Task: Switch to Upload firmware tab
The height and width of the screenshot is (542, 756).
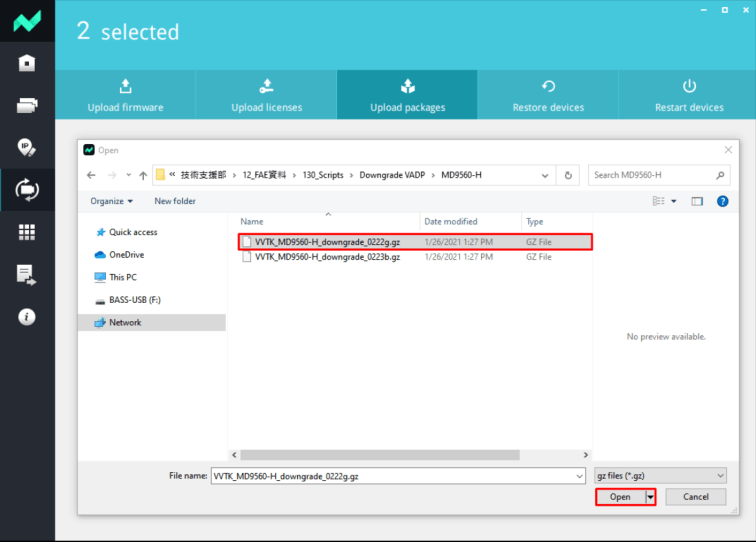Action: [125, 95]
